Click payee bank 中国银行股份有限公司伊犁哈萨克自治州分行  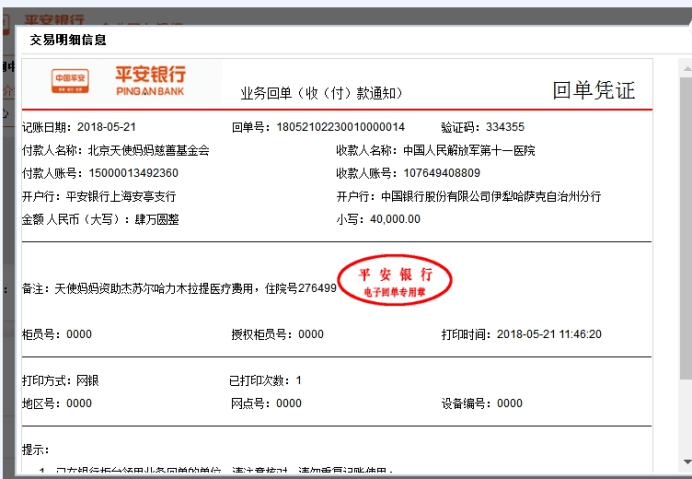(x=491, y=196)
